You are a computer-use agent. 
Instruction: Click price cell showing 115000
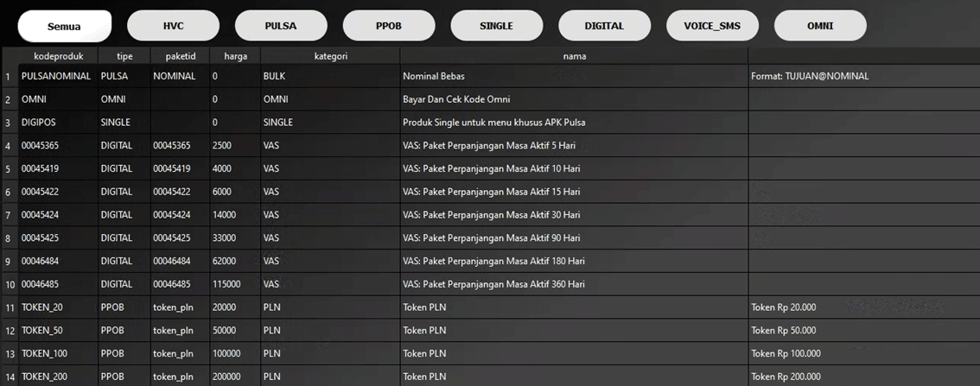pos(235,284)
